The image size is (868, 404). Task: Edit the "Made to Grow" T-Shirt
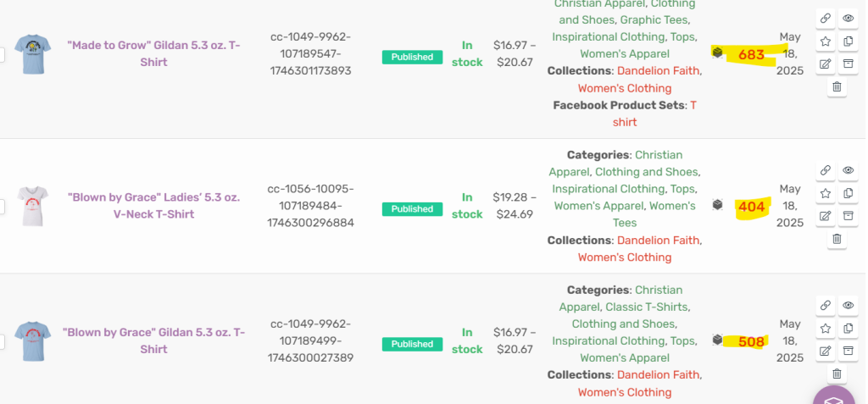click(826, 64)
